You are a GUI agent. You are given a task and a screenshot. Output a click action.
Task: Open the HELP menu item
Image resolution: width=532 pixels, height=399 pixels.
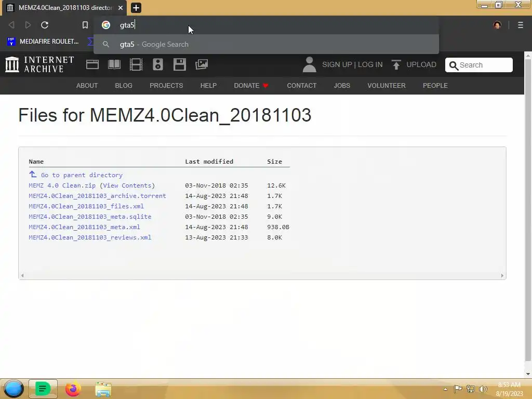(x=208, y=86)
